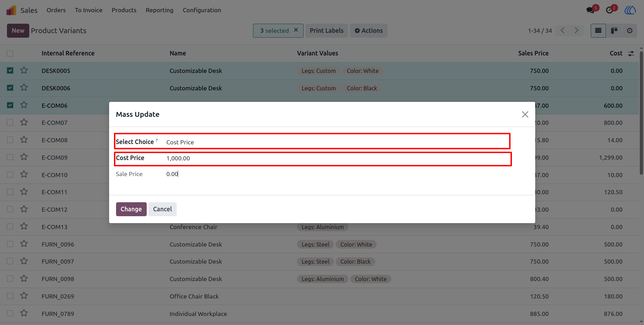This screenshot has height=325, width=644.
Task: Switch to kanban view
Action: coord(614,31)
